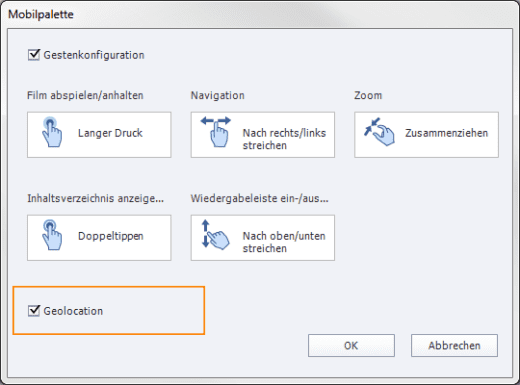Choose the Nach oben/unten streichen text
This screenshot has width=520, height=385.
point(284,242)
